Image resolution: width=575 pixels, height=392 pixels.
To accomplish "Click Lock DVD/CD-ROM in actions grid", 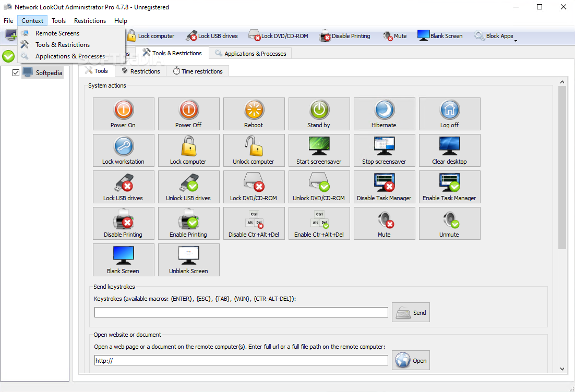I will coord(254,187).
